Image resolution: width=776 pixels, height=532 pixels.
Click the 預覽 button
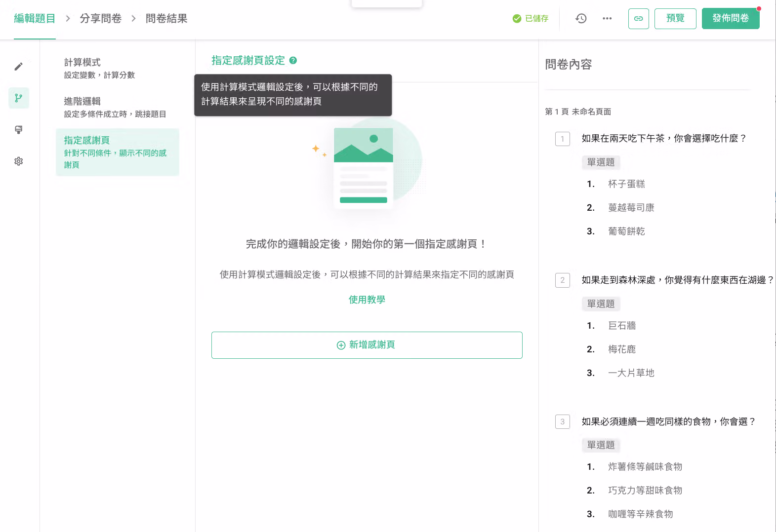click(675, 19)
